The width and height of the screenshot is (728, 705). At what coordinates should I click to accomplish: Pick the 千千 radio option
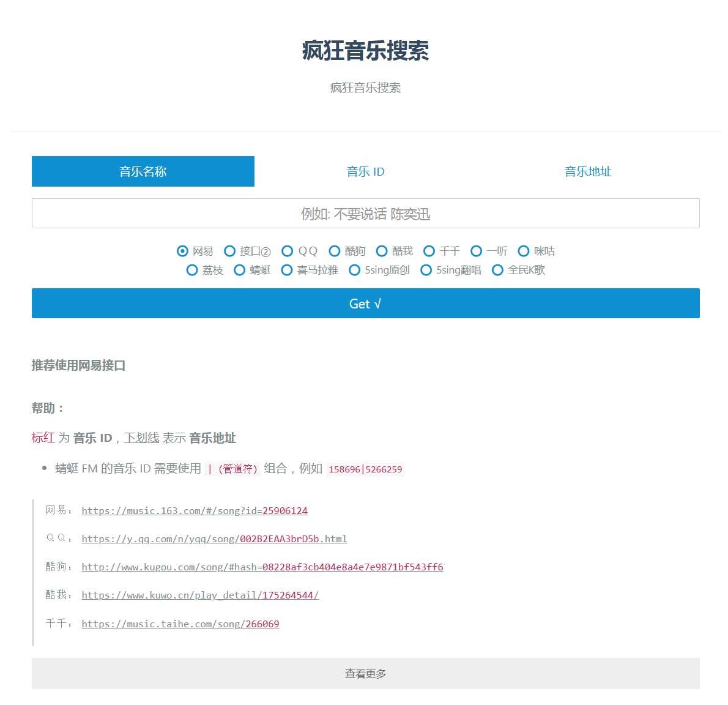429,252
